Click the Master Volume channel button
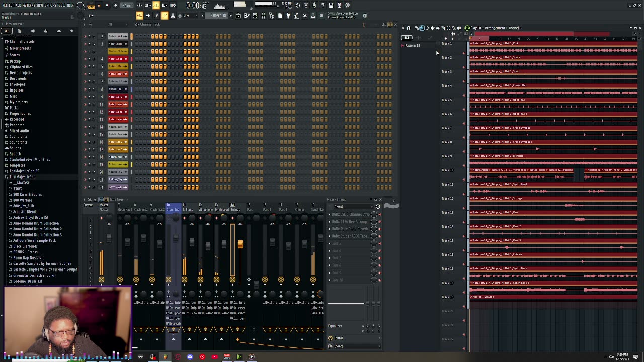644x362 pixels. pyautogui.click(x=118, y=51)
